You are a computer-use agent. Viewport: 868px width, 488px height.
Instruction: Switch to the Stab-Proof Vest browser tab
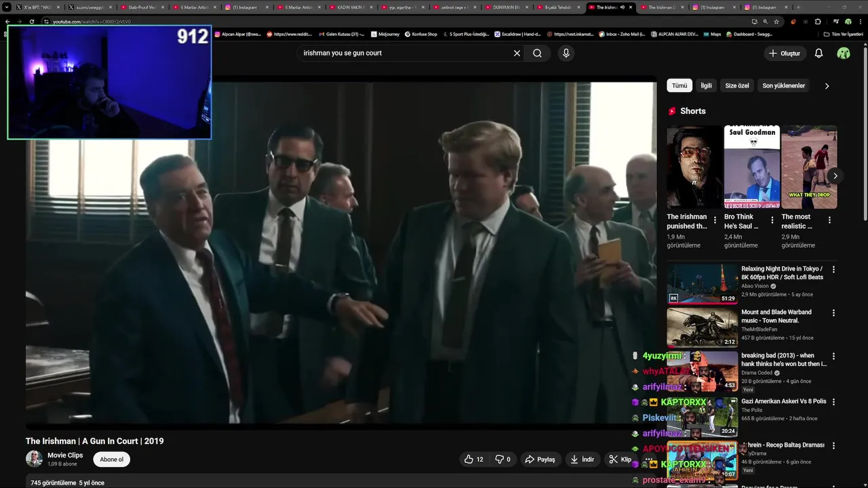(x=141, y=7)
